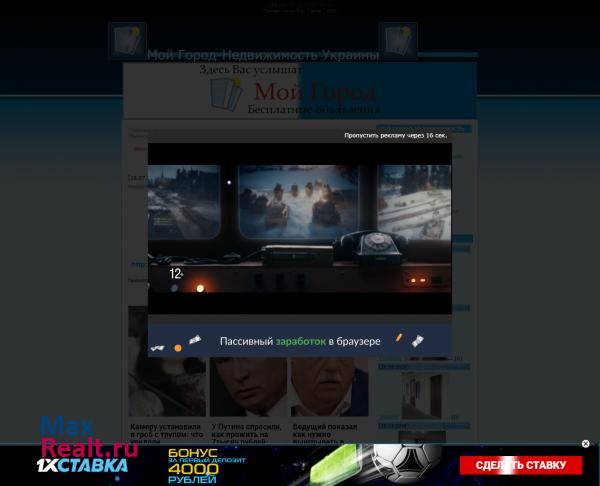Open news 'Ведущий показал как нужно'
Image resolution: width=600 pixels, height=486 pixels.
pyautogui.click(x=325, y=434)
